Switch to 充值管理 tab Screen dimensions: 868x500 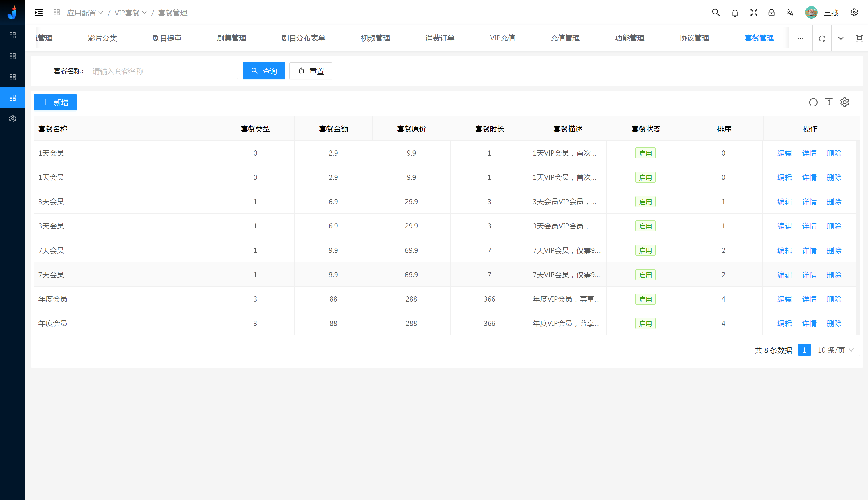coord(565,38)
